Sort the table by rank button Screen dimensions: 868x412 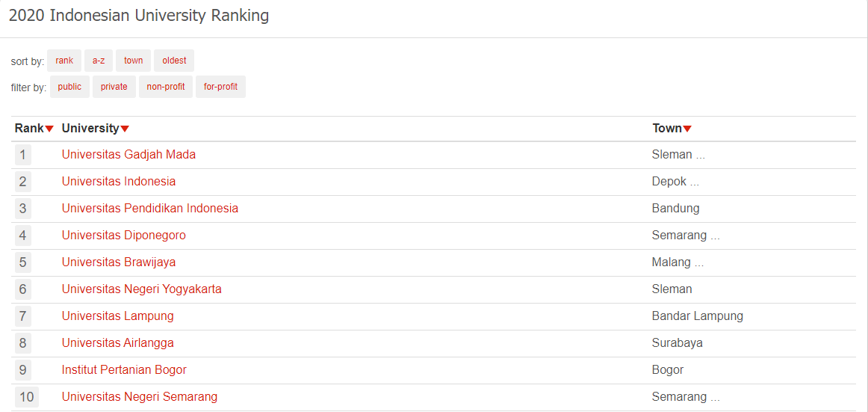(64, 61)
